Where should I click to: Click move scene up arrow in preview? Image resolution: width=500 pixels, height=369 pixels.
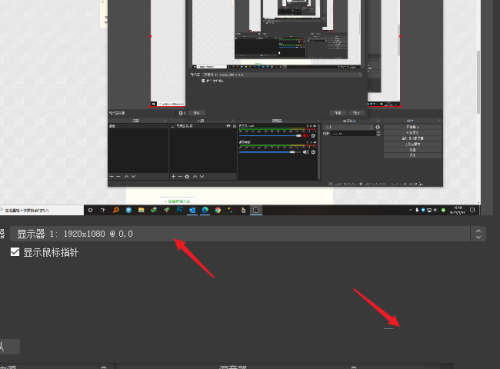pos(126,176)
